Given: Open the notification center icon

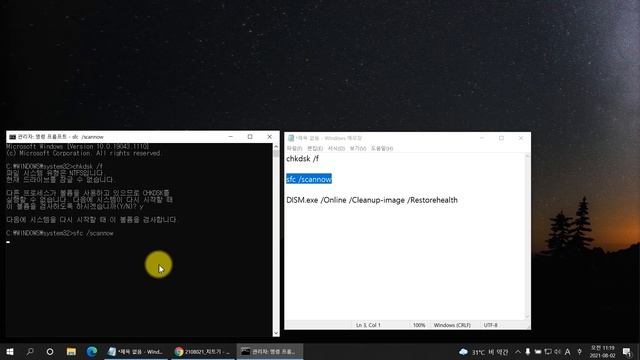Looking at the screenshot, I should point(627,351).
